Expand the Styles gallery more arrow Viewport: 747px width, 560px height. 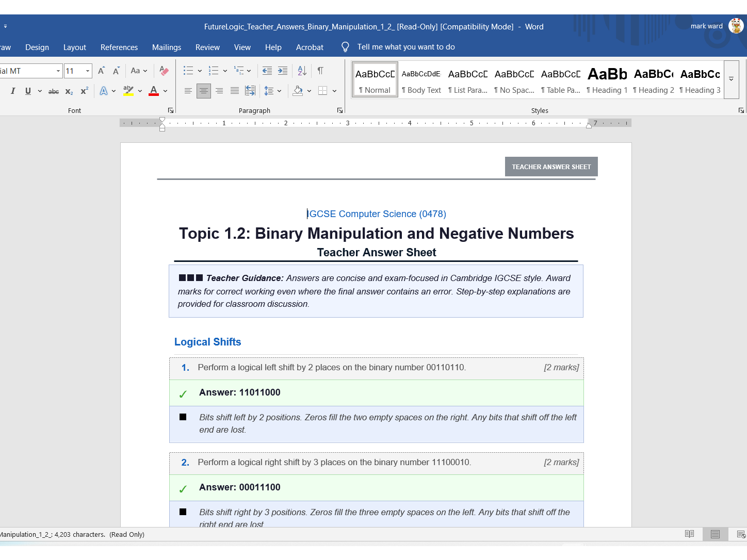click(x=732, y=79)
